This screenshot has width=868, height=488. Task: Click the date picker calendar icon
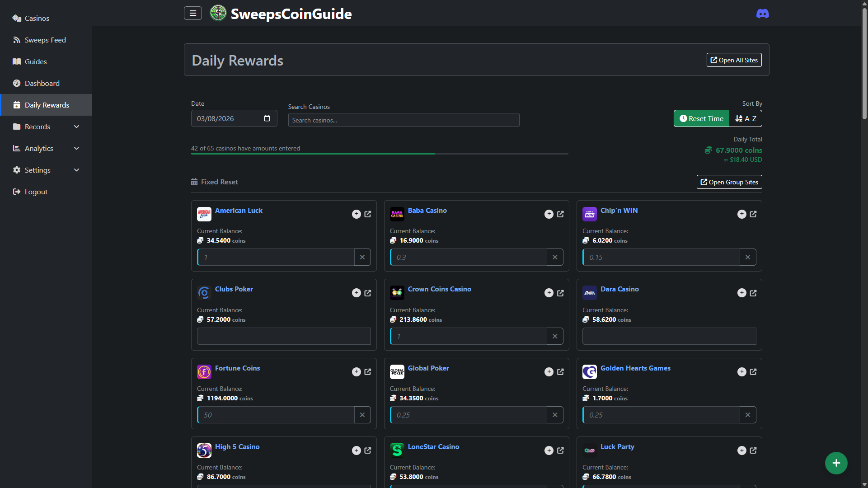point(267,118)
